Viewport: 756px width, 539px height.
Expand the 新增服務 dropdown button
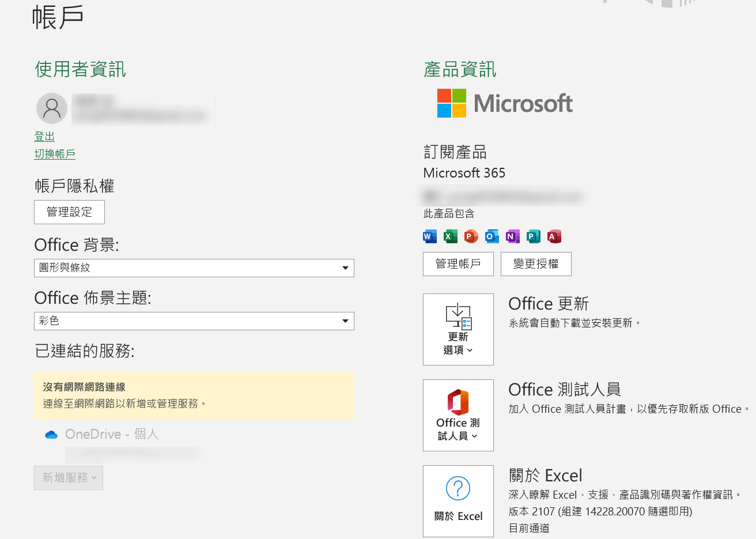point(69,478)
